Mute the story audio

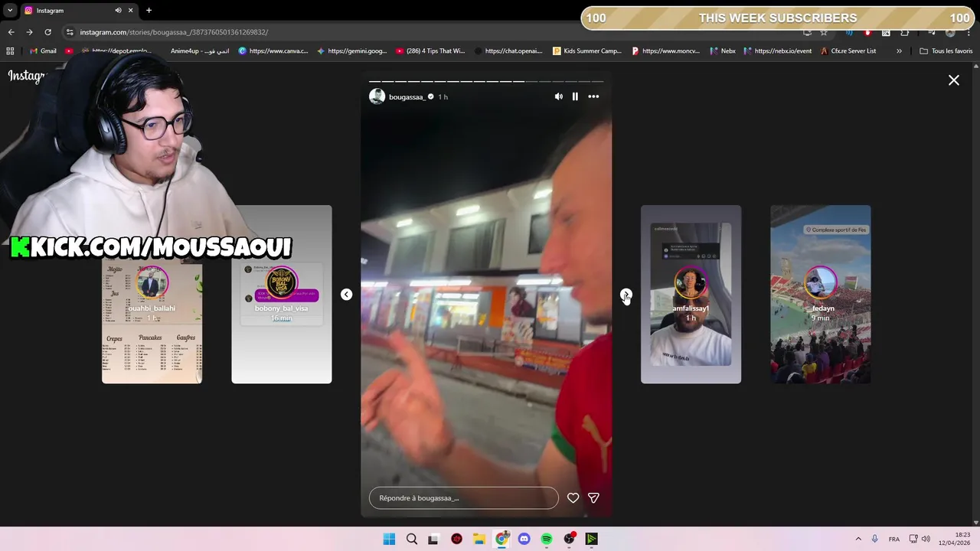[x=558, y=96]
